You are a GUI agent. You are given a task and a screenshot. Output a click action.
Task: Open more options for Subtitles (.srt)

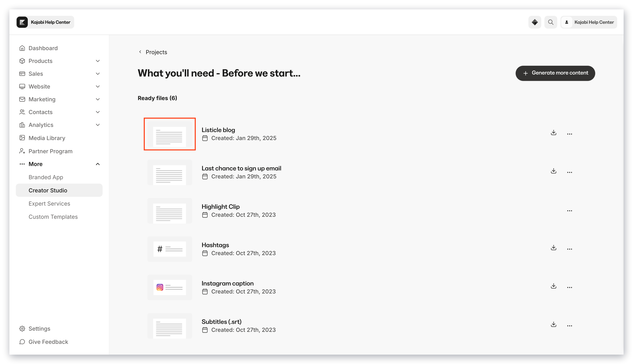click(569, 326)
